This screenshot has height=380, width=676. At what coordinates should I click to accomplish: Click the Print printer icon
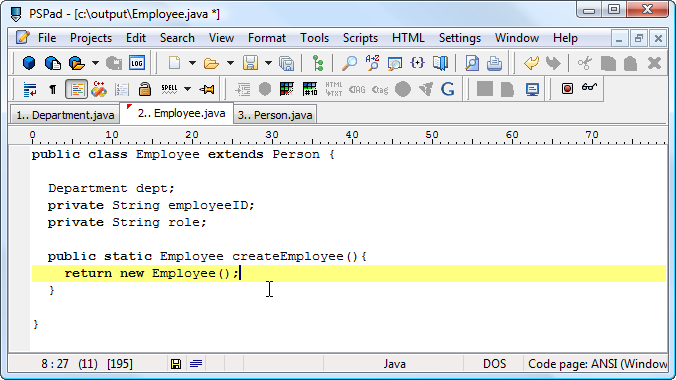tap(494, 63)
